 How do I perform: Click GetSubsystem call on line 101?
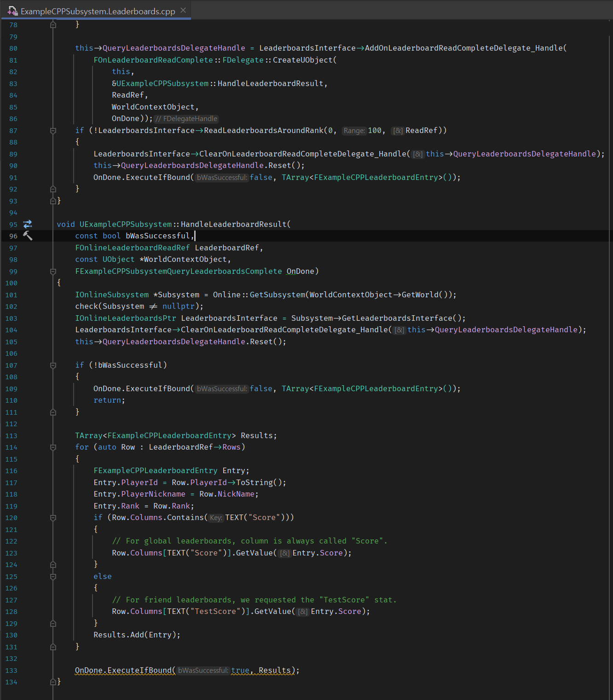(x=277, y=295)
